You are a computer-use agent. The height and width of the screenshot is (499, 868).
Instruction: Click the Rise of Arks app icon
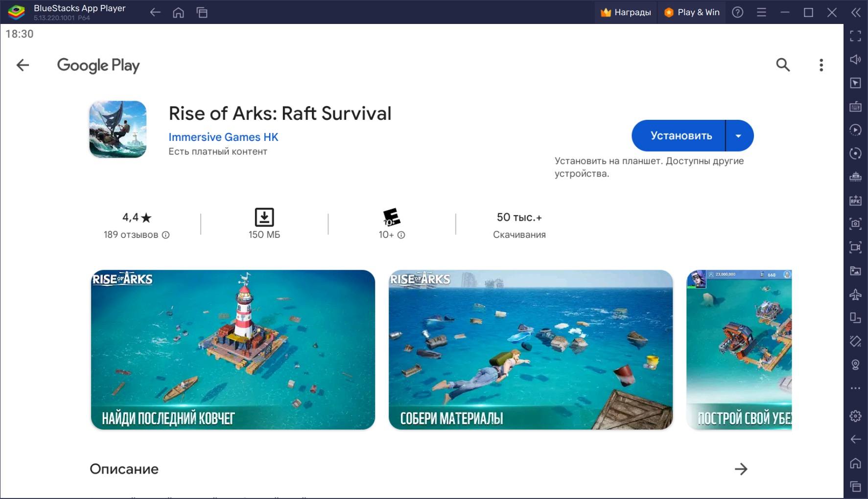(x=118, y=129)
